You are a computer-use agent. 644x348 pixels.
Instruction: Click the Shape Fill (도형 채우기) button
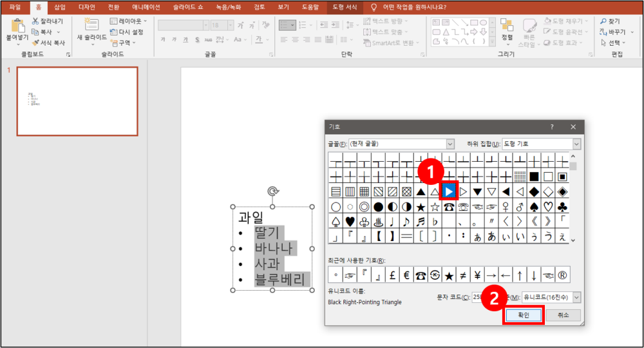(x=565, y=21)
